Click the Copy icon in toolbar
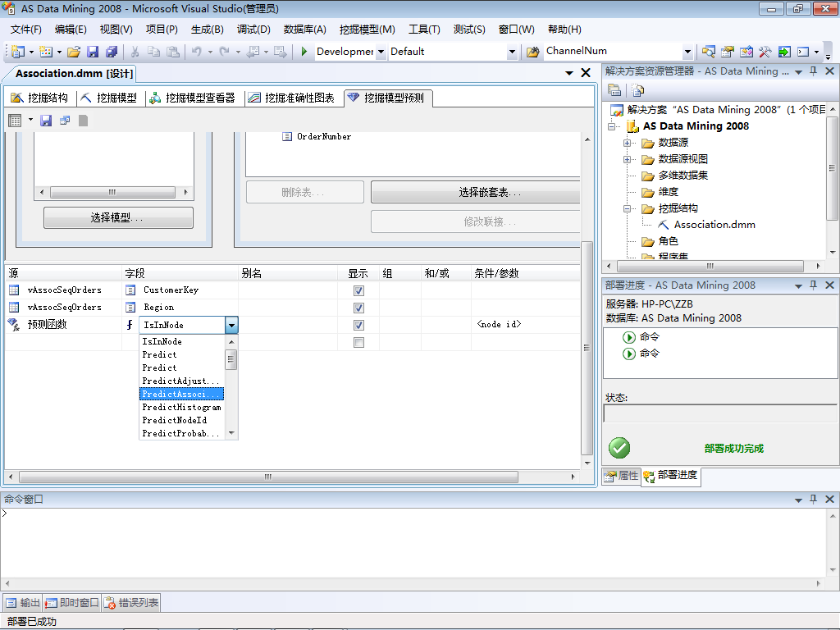 click(x=153, y=52)
